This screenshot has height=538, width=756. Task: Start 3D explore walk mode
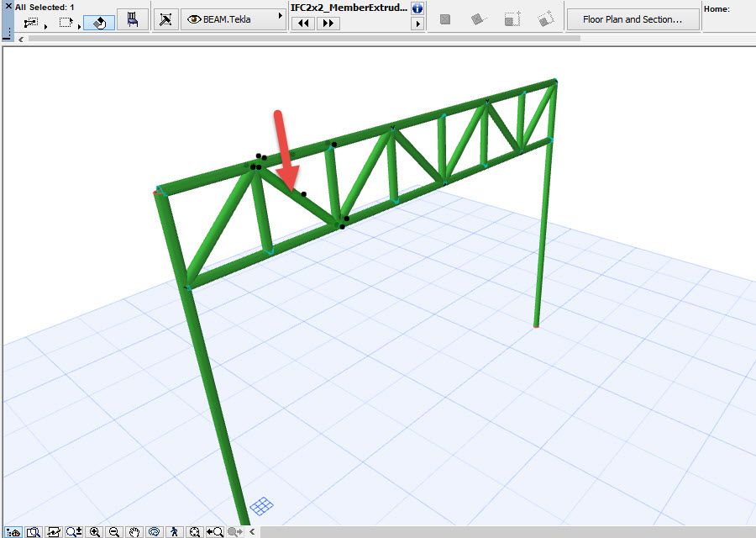coord(175,532)
